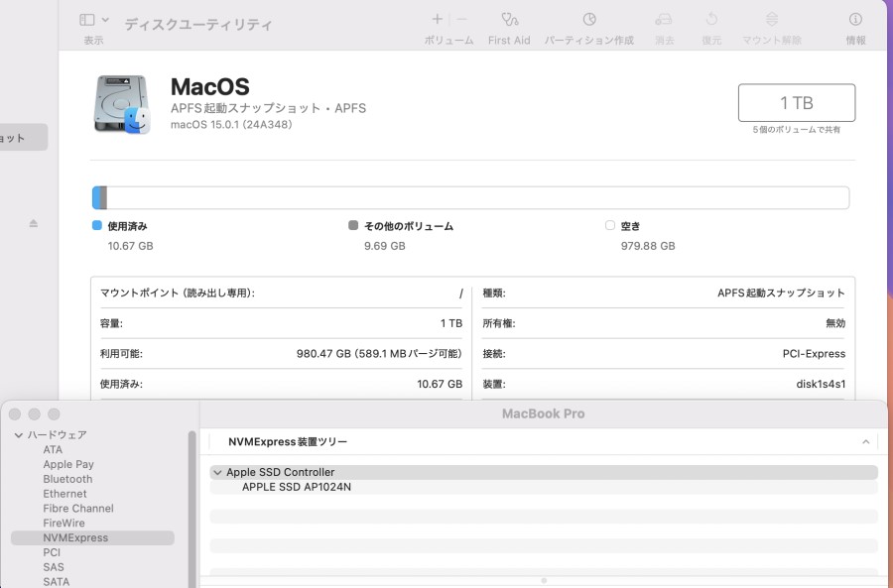Click the MacOS volume name heading
The image size is (893, 588).
(210, 87)
